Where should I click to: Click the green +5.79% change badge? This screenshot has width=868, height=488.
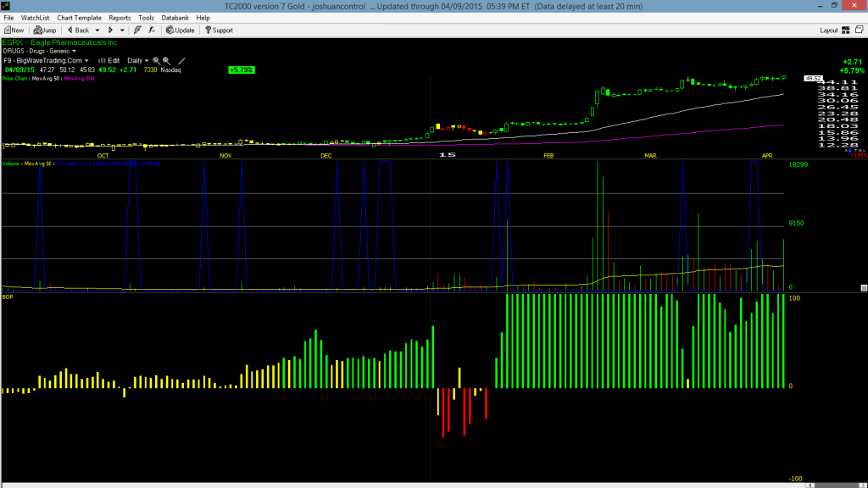pyautogui.click(x=242, y=69)
